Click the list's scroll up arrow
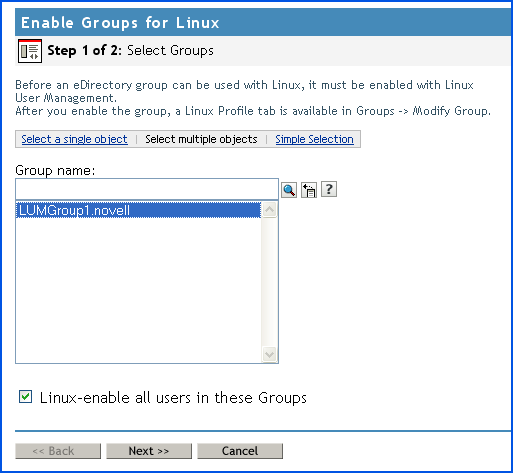Viewport: 513px width, 473px height. [x=269, y=210]
